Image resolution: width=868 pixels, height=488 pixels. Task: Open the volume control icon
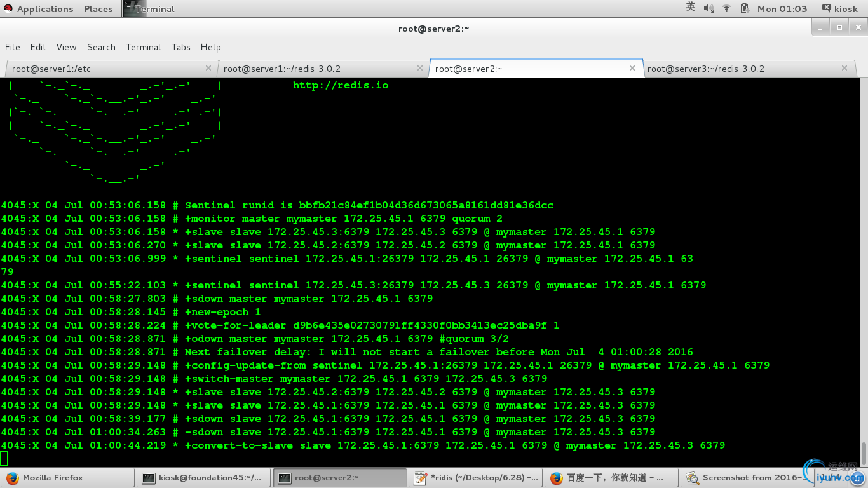coord(709,9)
